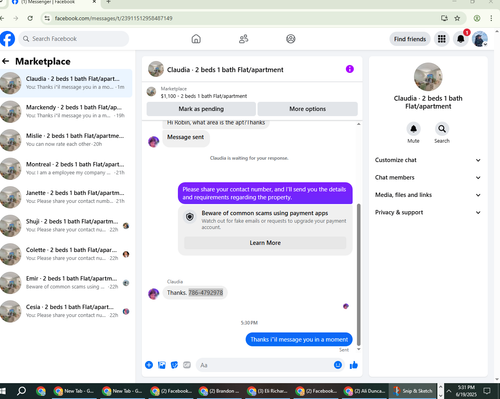This screenshot has width=500, height=399.
Task: Open Shuji conversation in list
Action: (x=66, y=225)
